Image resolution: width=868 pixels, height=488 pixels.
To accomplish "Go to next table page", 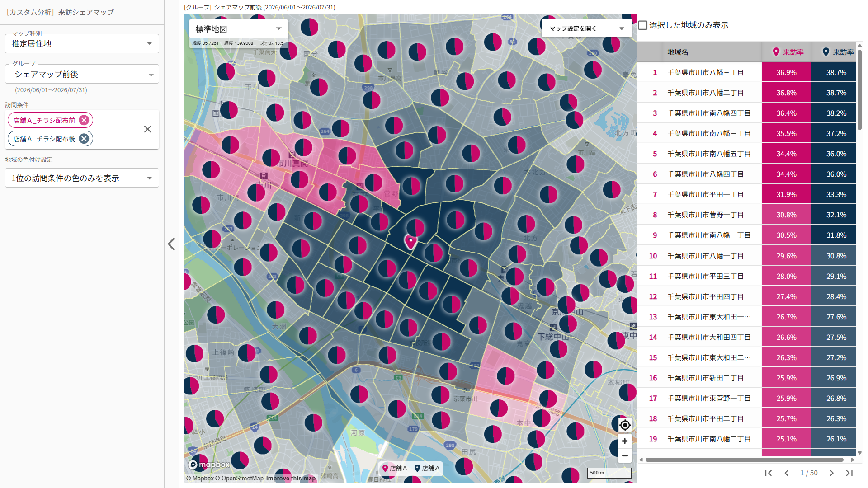I will click(x=831, y=473).
